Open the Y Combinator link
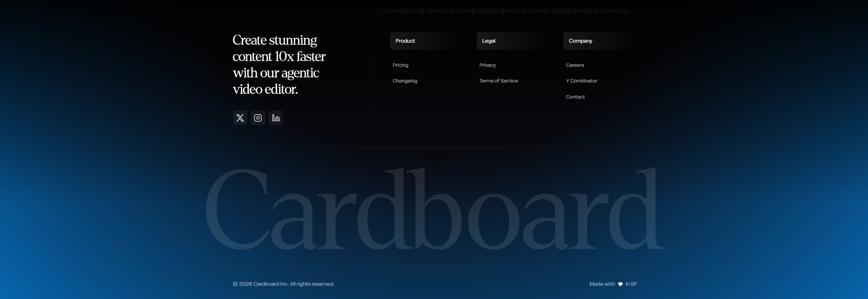The width and height of the screenshot is (868, 299). pos(581,81)
